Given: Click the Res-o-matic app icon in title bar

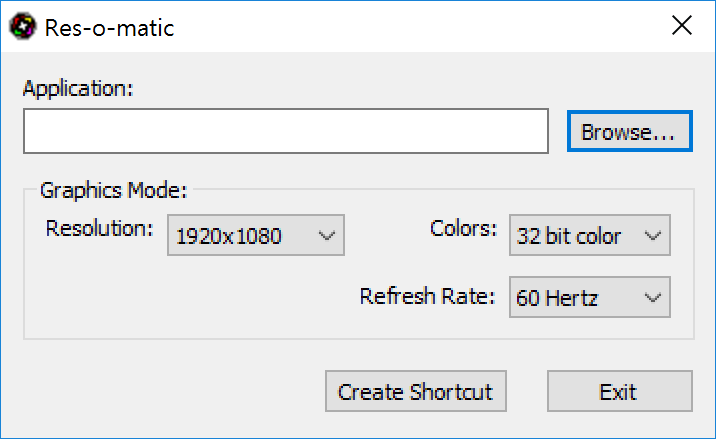Looking at the screenshot, I should tap(23, 26).
